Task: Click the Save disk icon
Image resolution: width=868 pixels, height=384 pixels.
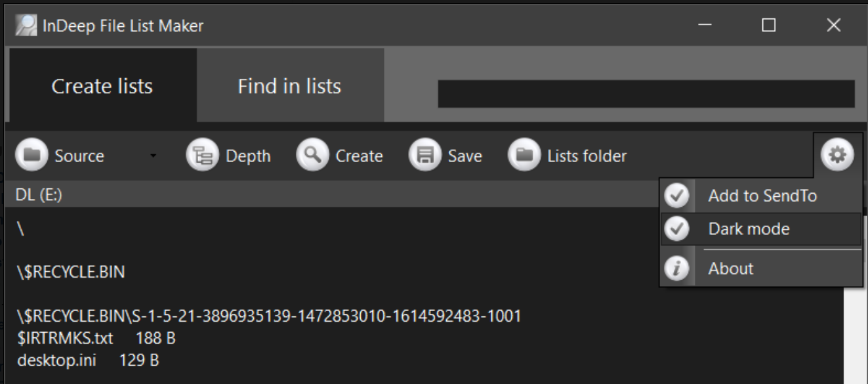Action: tap(425, 156)
